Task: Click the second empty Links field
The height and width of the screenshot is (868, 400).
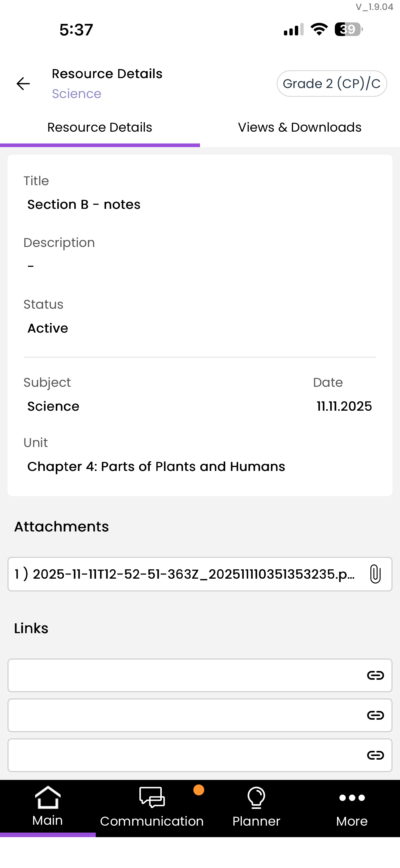Action: 185,715
